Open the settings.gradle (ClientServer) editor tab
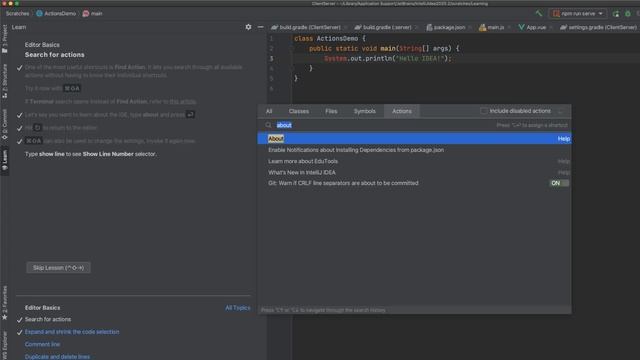This screenshot has width=640, height=360. coord(598,27)
